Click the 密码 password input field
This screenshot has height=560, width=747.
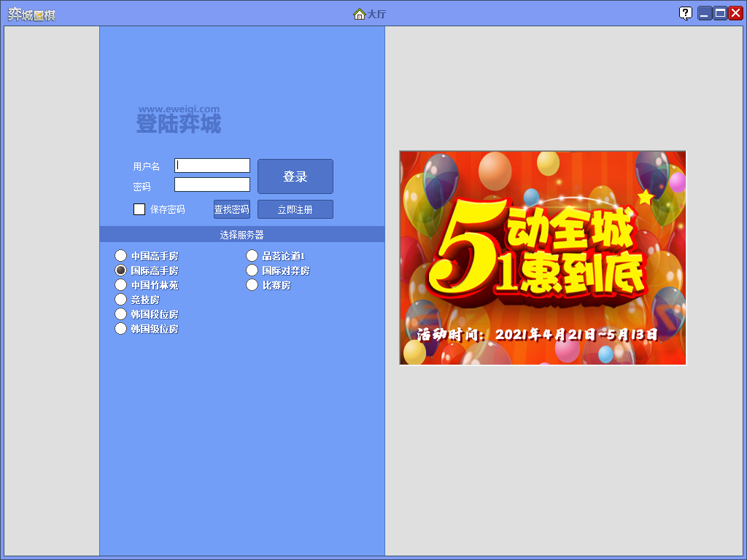pos(212,184)
